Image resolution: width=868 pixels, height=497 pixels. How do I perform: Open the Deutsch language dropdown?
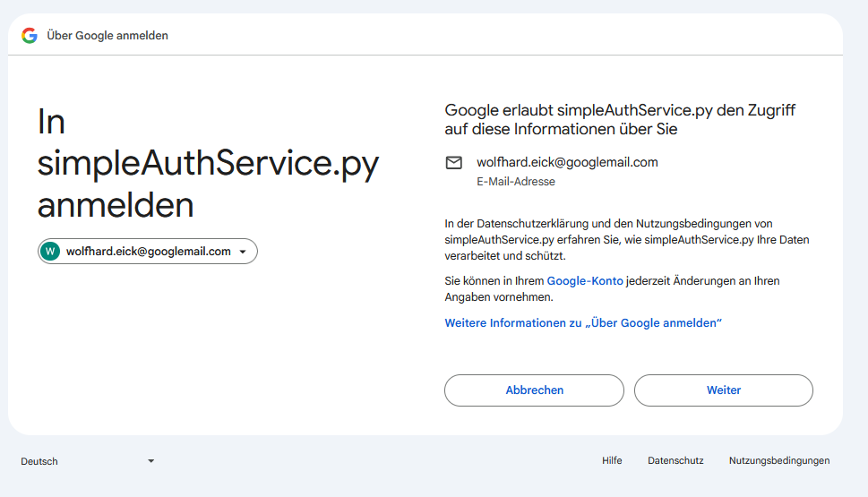pyautogui.click(x=88, y=461)
